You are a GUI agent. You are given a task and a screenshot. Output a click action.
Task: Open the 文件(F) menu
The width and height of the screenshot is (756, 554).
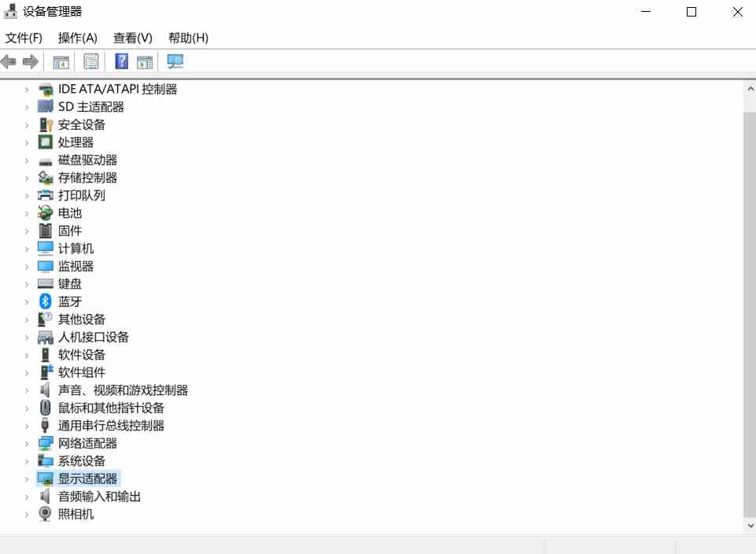pyautogui.click(x=24, y=38)
